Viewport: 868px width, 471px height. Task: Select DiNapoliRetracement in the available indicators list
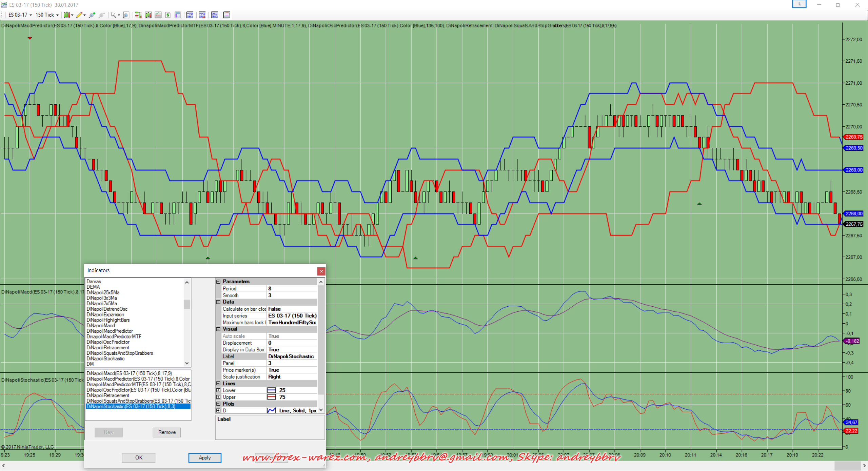pyautogui.click(x=108, y=348)
